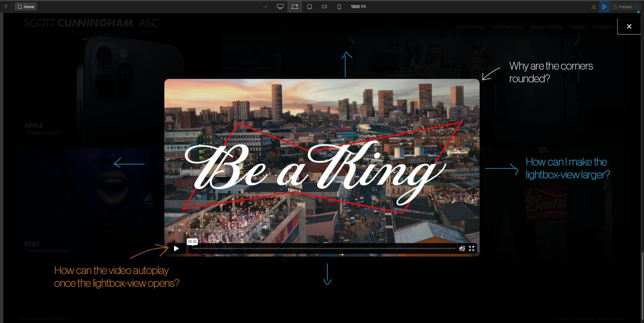Viewport: 644px width, 323px height.
Task: Switch to the Home page tab
Action: click(25, 6)
